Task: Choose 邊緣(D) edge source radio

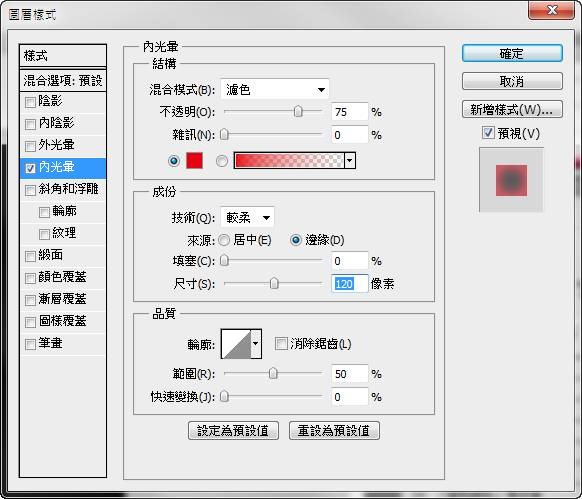Action: click(296, 240)
